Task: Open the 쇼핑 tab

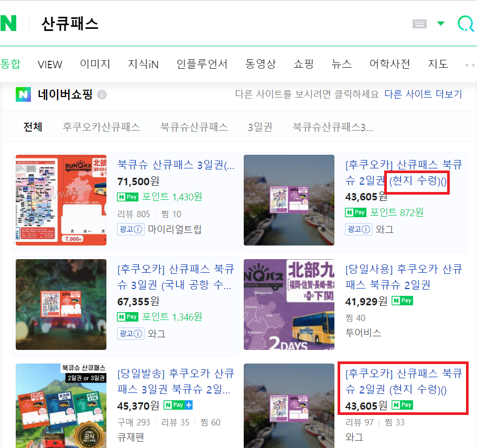Action: coord(303,64)
